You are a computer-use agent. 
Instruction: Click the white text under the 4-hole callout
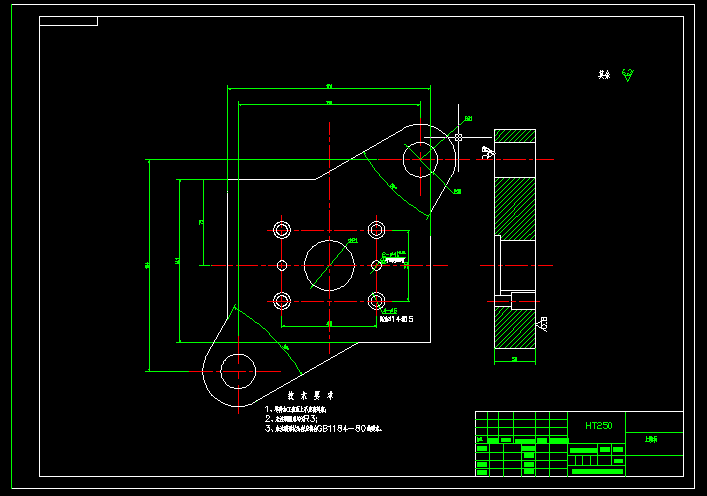click(x=396, y=319)
